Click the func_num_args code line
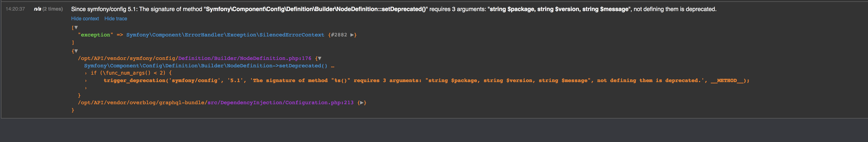The width and height of the screenshot is (868, 142). pyautogui.click(x=131, y=73)
